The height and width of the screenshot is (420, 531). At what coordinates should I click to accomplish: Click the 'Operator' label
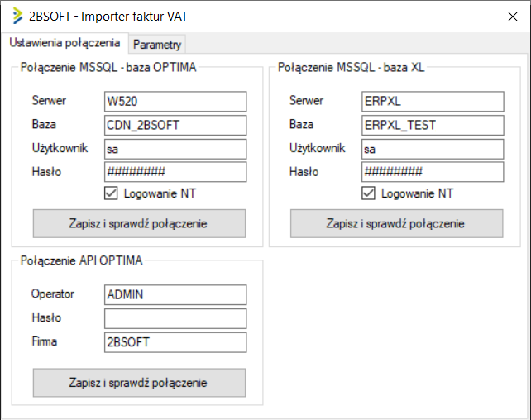53,294
